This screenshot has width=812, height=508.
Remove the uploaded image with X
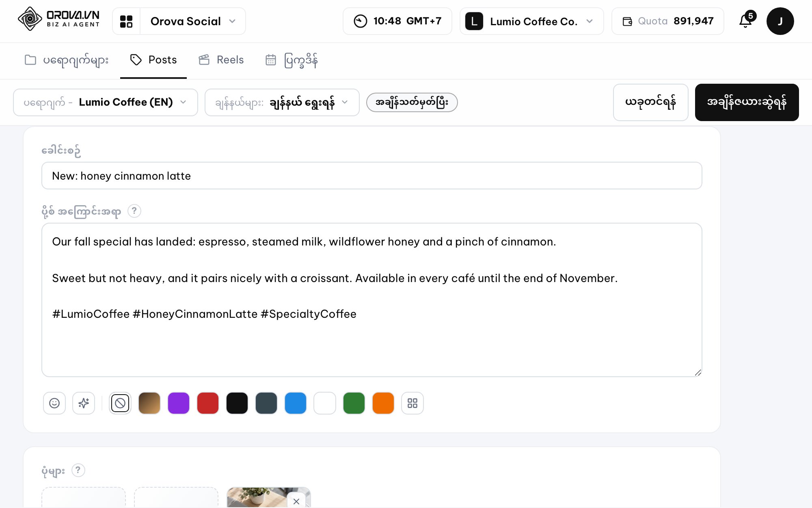pyautogui.click(x=296, y=501)
